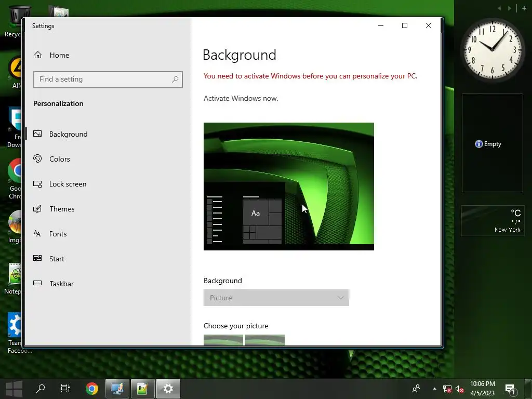532x399 pixels.
Task: Click the Settings gear in taskbar
Action: [x=168, y=389]
